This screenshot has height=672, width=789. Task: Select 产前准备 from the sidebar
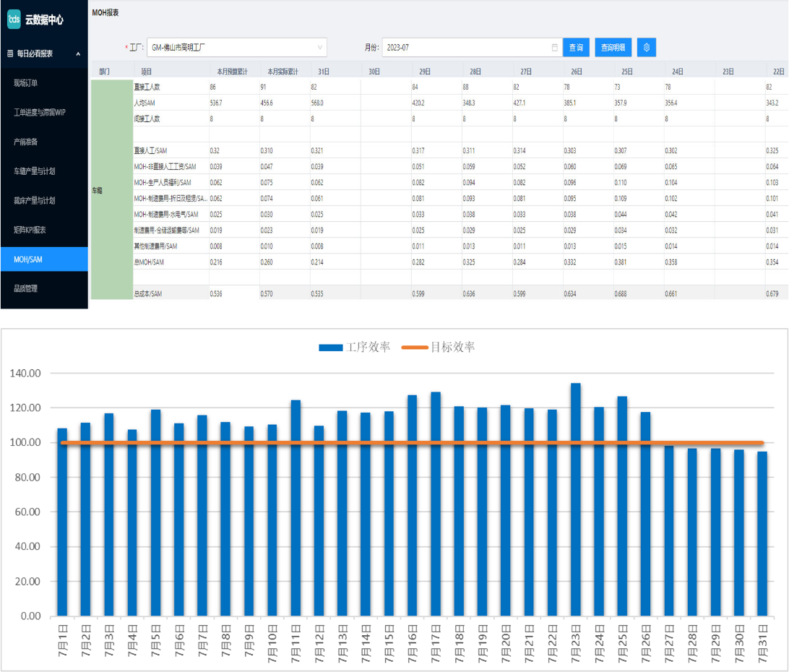point(26,142)
